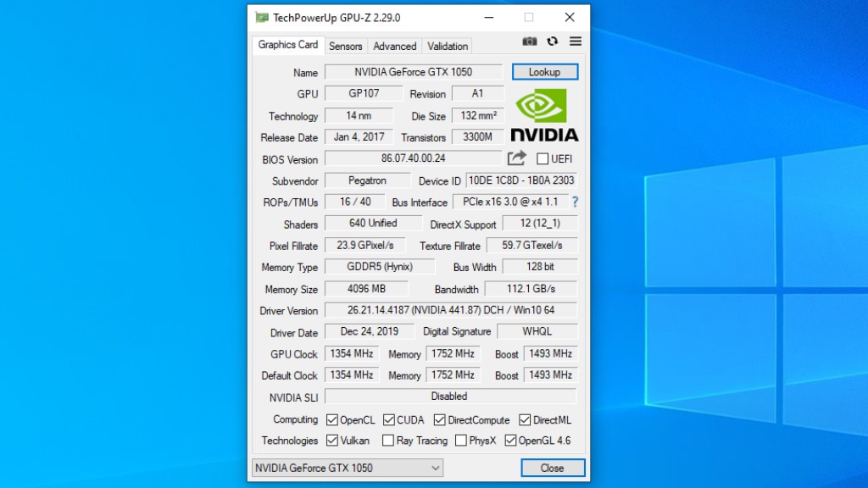
Task: Click the GPU Clock row Boost 1493 MHz
Action: point(550,353)
